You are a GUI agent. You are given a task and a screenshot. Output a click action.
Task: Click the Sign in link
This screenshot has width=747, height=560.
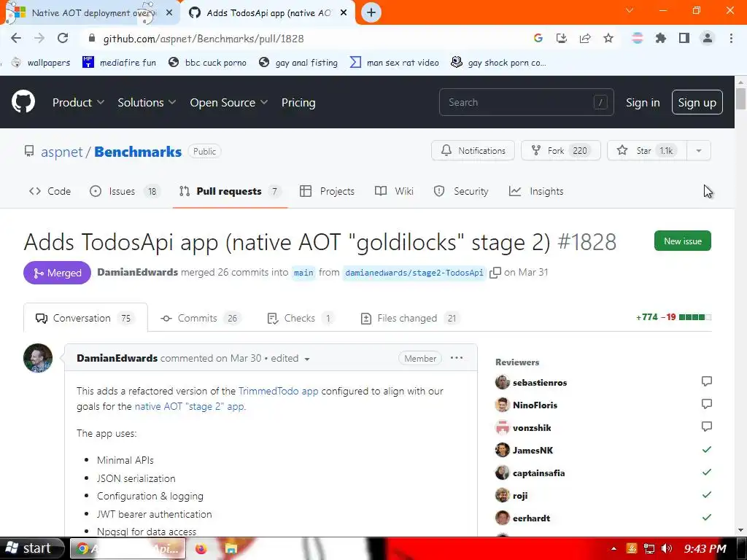tap(643, 102)
